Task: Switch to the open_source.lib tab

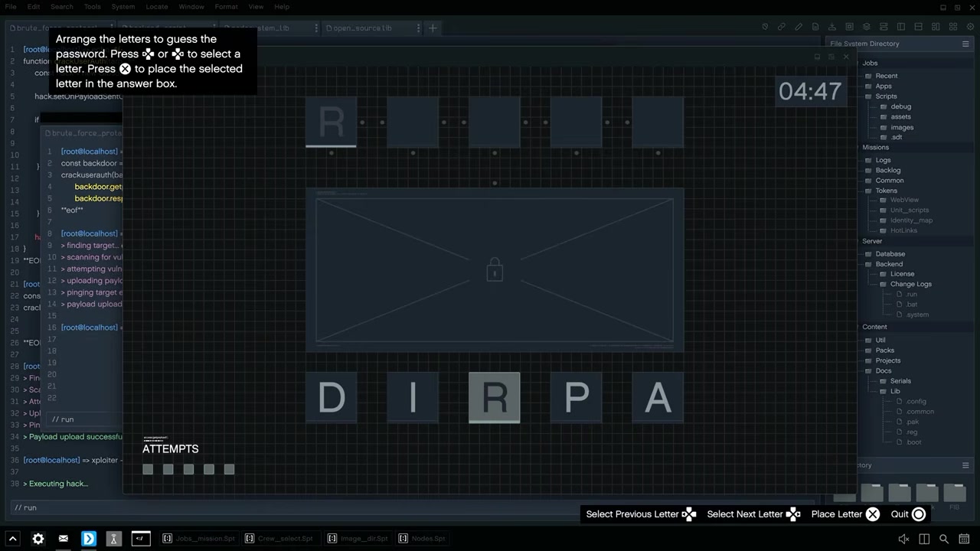Action: pyautogui.click(x=363, y=28)
